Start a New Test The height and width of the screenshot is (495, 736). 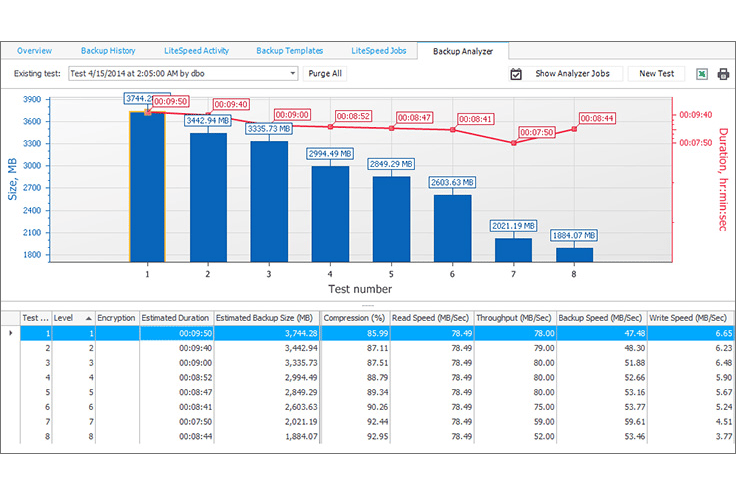655,74
